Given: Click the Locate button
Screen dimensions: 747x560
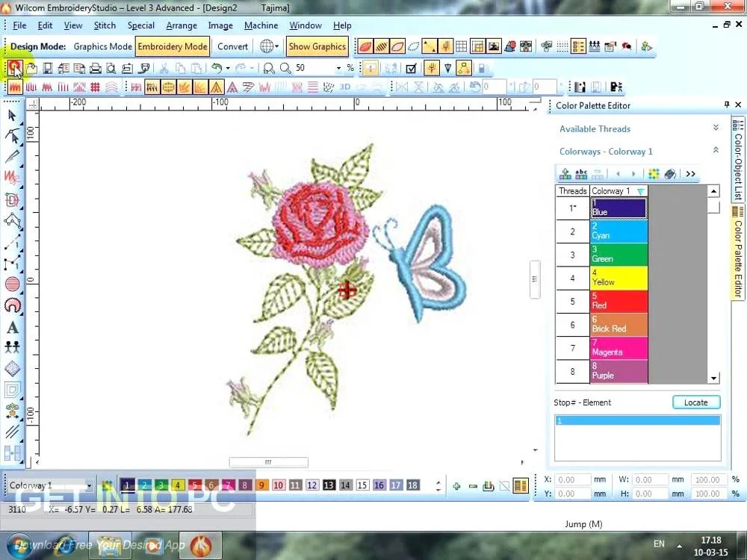Looking at the screenshot, I should [695, 402].
